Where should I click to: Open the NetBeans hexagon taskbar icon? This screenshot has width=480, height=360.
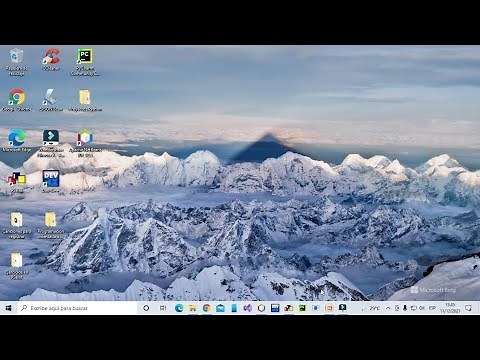point(261,308)
